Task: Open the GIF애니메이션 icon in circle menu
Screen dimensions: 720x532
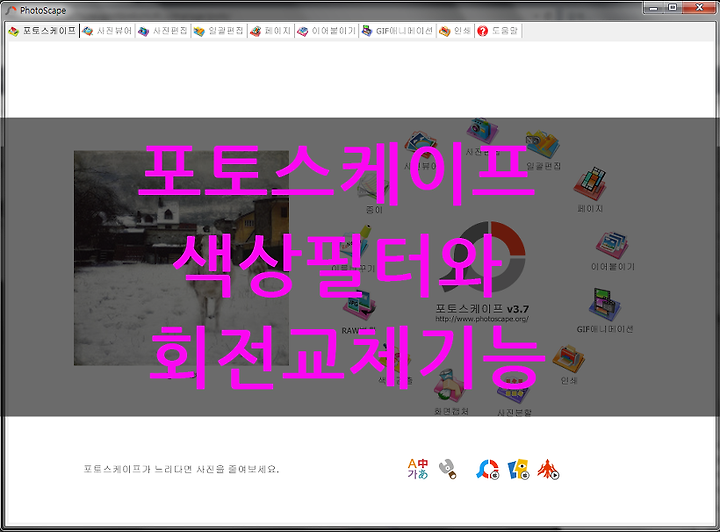Action: 605,304
